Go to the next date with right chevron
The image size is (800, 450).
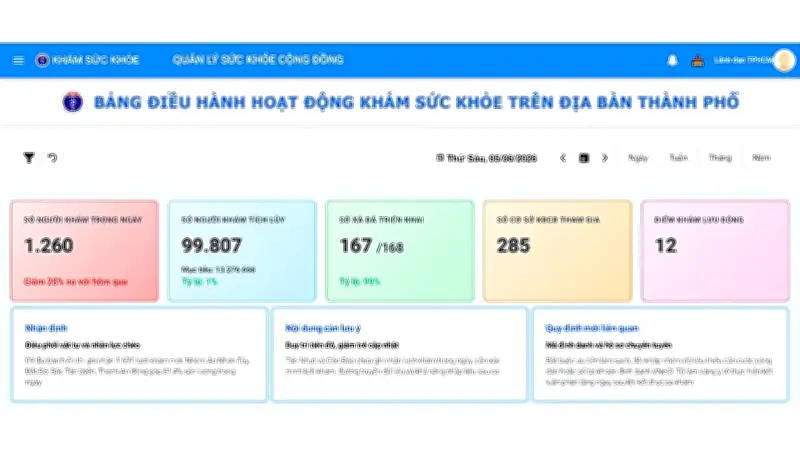tap(605, 158)
